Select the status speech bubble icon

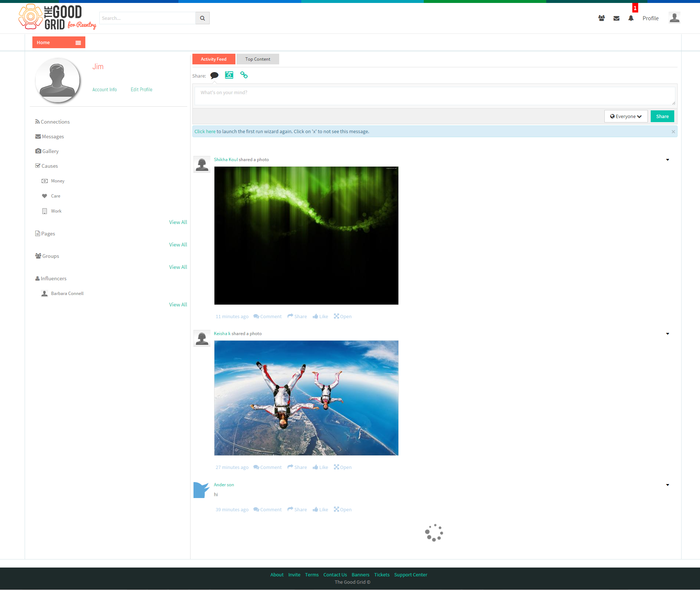click(214, 75)
